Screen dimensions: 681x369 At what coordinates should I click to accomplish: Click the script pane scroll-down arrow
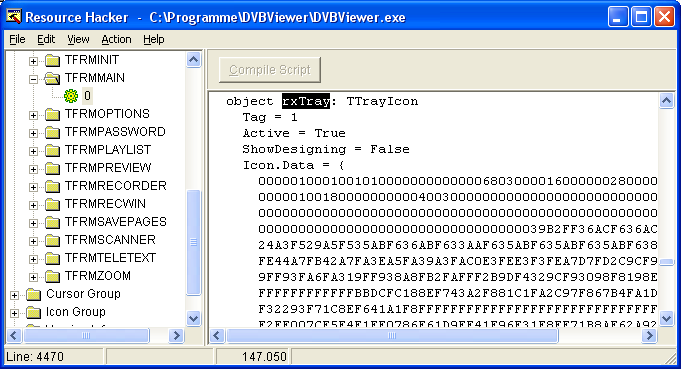667,318
